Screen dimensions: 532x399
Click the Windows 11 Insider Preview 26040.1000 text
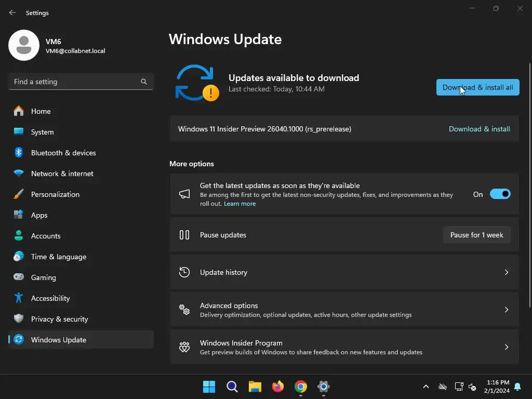(x=264, y=129)
